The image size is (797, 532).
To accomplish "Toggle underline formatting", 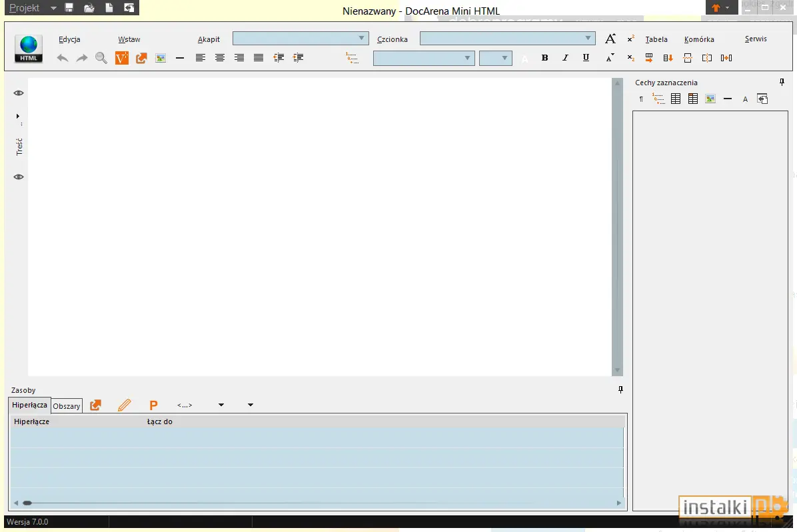I will (586, 58).
